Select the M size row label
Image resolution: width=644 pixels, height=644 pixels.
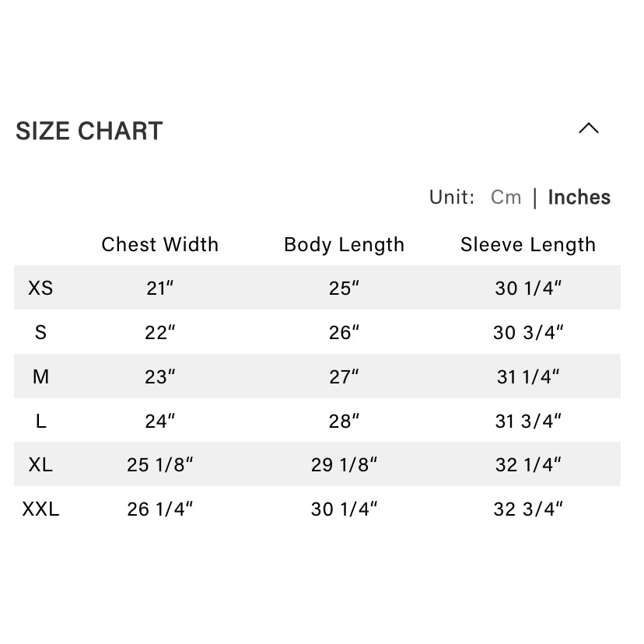point(40,376)
